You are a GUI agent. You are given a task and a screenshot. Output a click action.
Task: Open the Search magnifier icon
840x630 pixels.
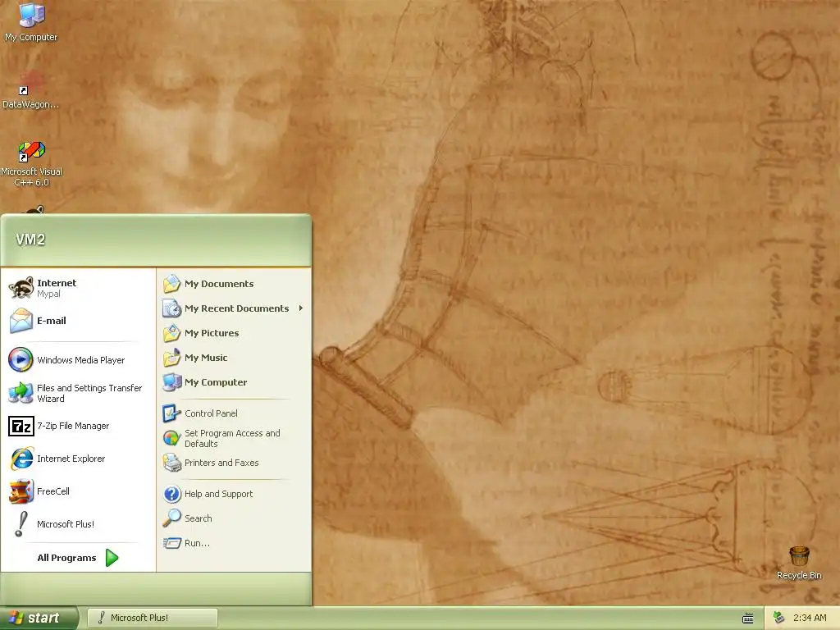(172, 518)
